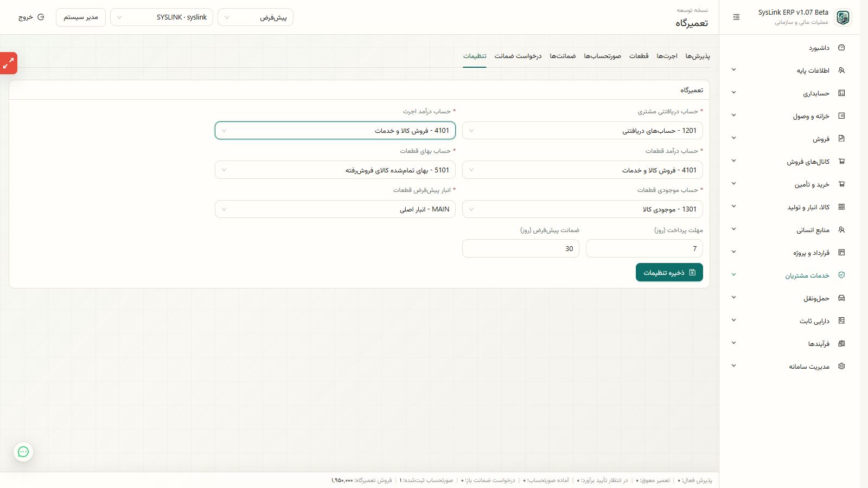Click the SysLink ERP logo icon
This screenshot has width=868, height=488.
coord(843,17)
